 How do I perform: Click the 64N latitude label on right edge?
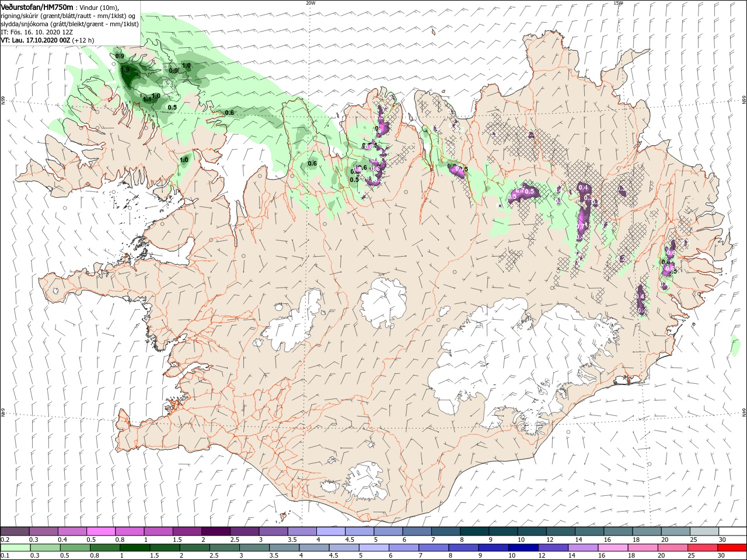[x=744, y=412]
